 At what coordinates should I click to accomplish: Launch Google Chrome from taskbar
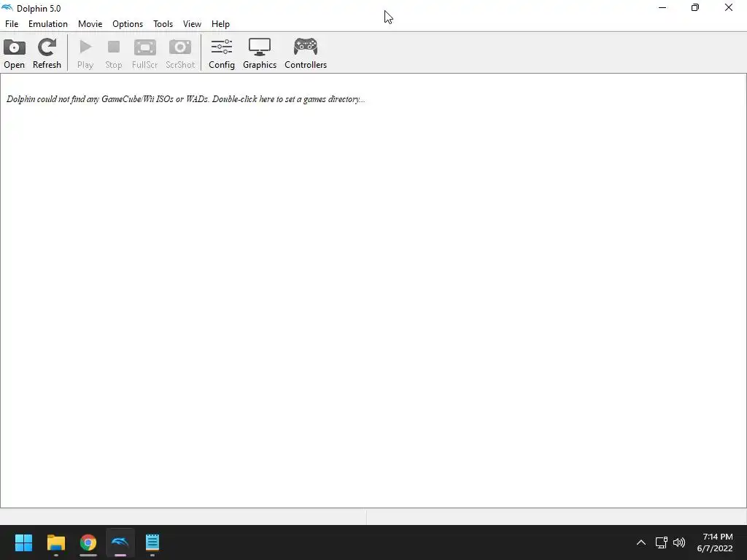[88, 542]
